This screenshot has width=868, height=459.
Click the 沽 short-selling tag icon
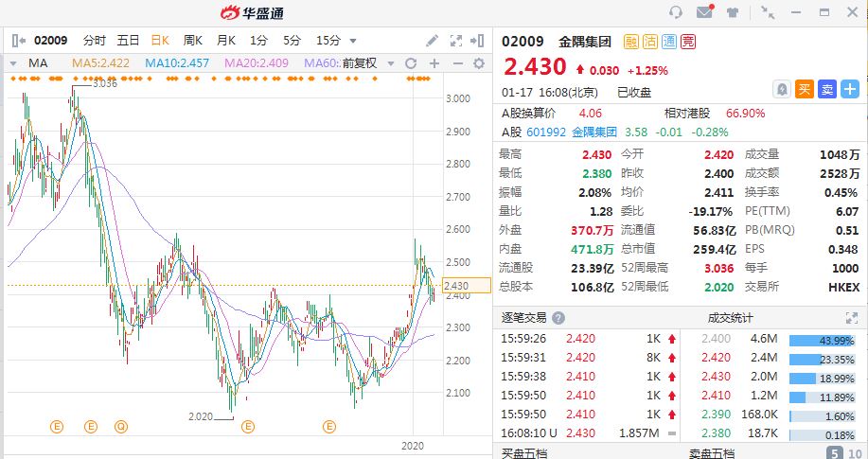tap(650, 42)
